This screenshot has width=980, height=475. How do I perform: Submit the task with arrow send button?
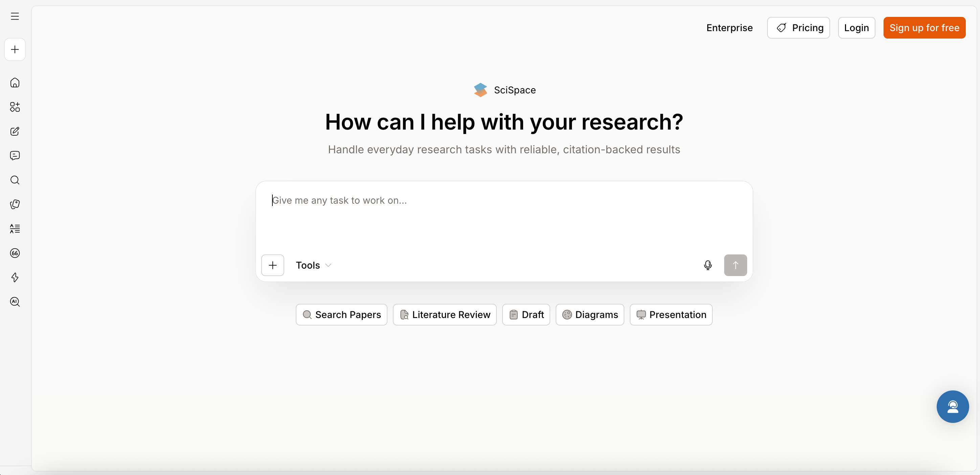tap(735, 265)
